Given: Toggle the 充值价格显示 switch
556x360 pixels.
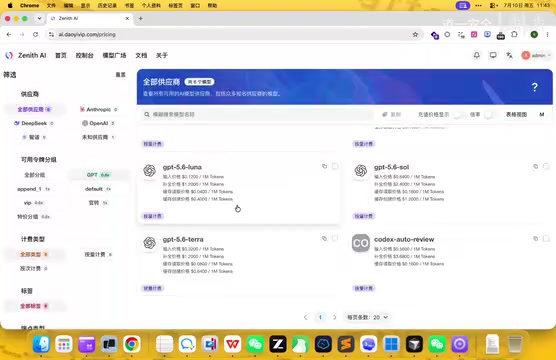Looking at the screenshot, I should coord(459,115).
